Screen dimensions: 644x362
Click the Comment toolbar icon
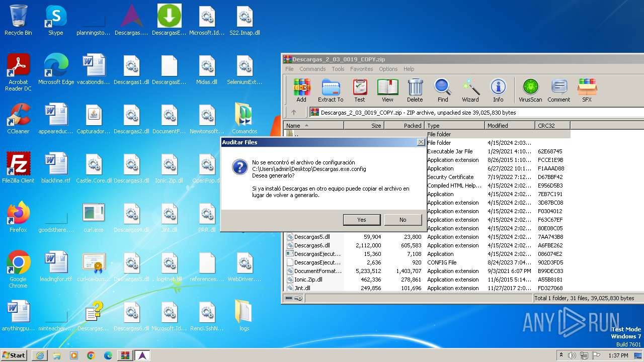559,90
